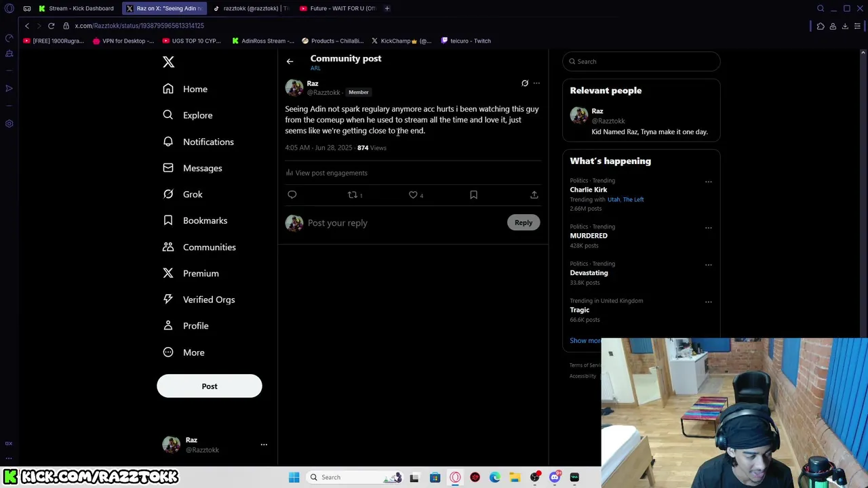Open Communities in X sidebar
868x488 pixels.
point(199,247)
